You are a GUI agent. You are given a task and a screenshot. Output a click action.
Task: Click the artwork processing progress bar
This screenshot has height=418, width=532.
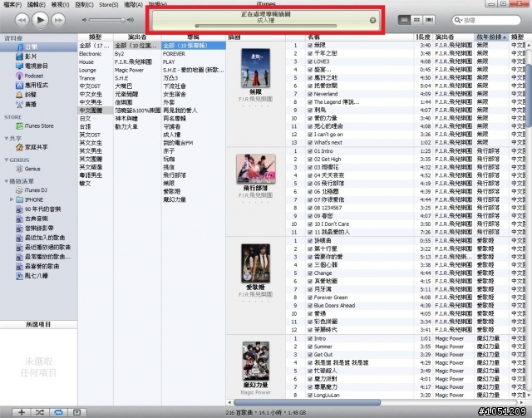pyautogui.click(x=266, y=26)
